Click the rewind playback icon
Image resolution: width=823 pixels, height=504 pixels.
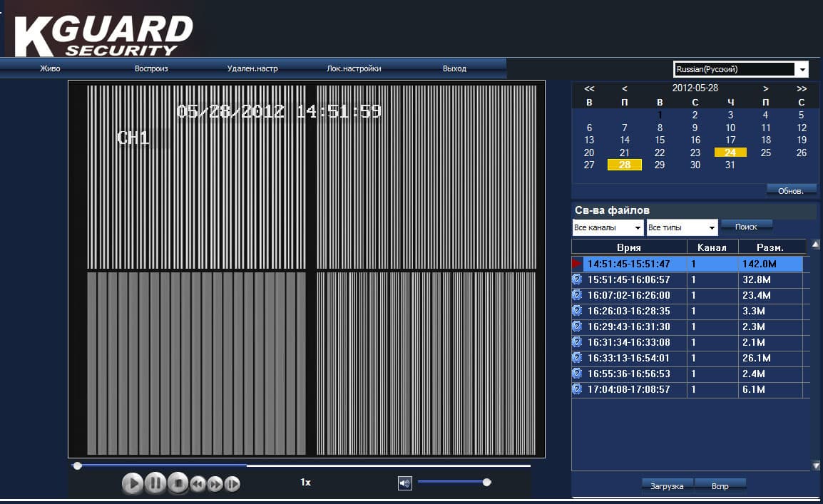(x=198, y=483)
